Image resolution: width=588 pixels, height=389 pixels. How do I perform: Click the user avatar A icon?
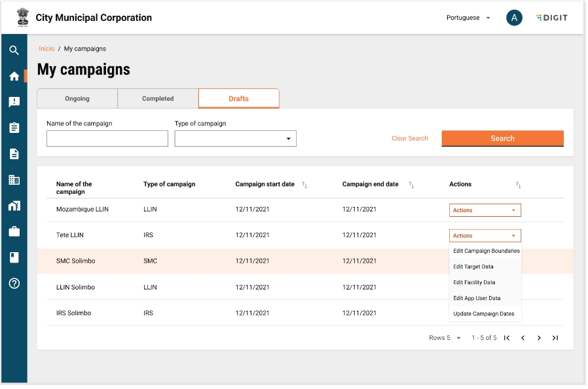pos(514,18)
